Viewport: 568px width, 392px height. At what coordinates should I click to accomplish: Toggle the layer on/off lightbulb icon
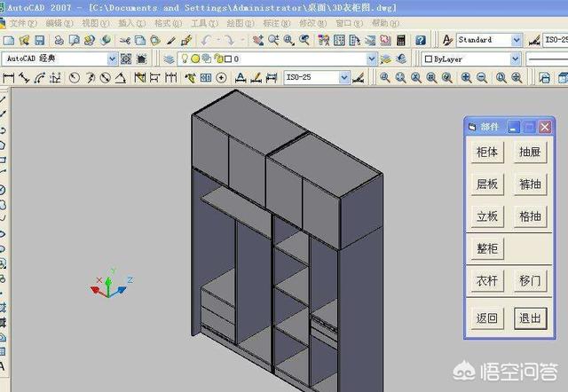185,59
